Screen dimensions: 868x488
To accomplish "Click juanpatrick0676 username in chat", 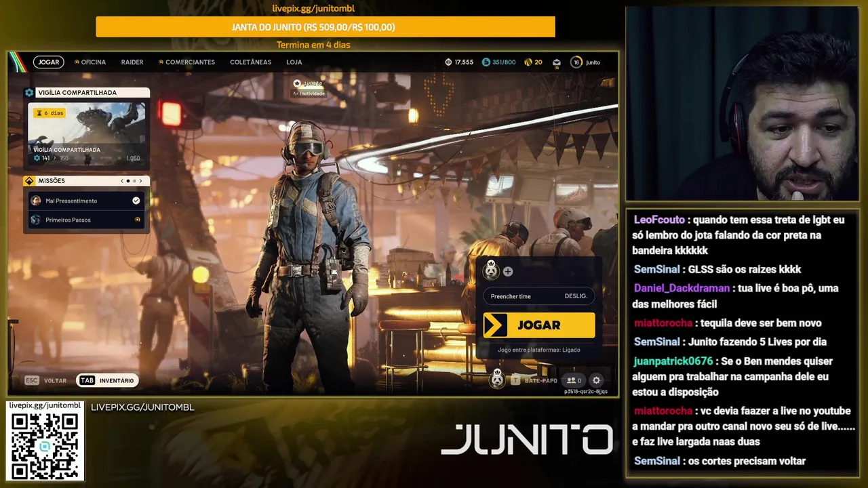I will [673, 361].
